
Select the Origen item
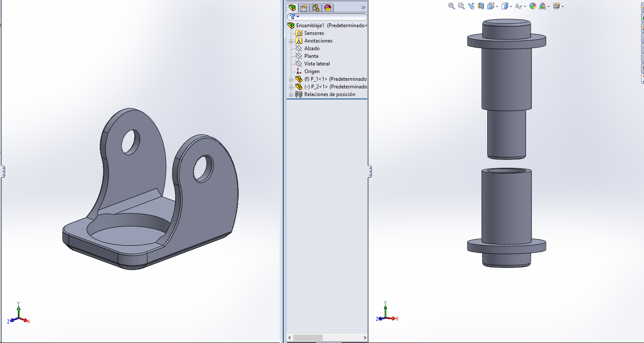tap(312, 71)
